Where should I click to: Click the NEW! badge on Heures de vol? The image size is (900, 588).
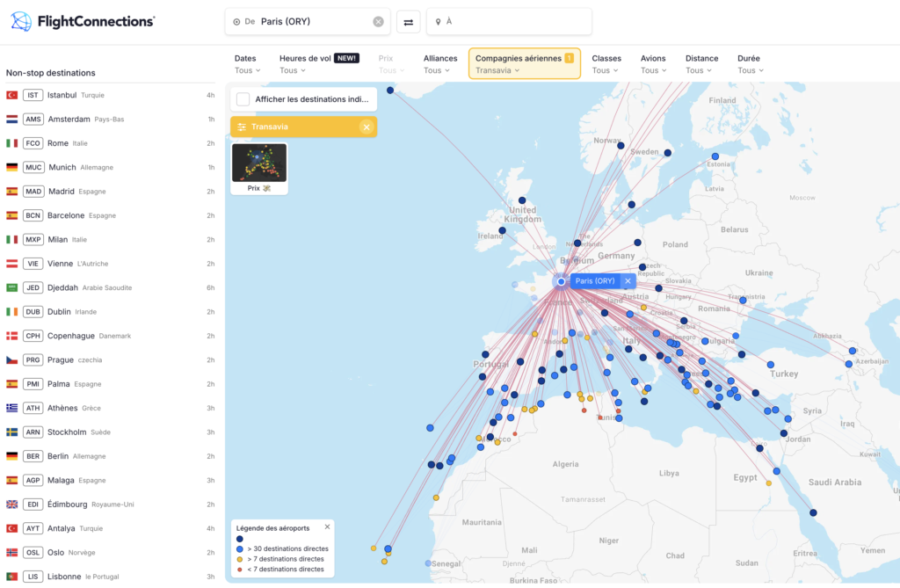346,58
